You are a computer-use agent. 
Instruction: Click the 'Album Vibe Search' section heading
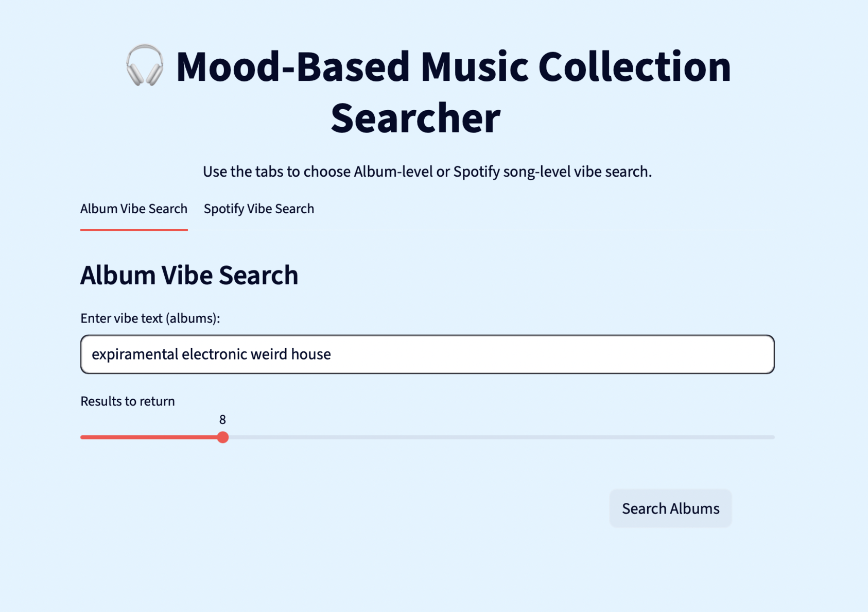[189, 275]
